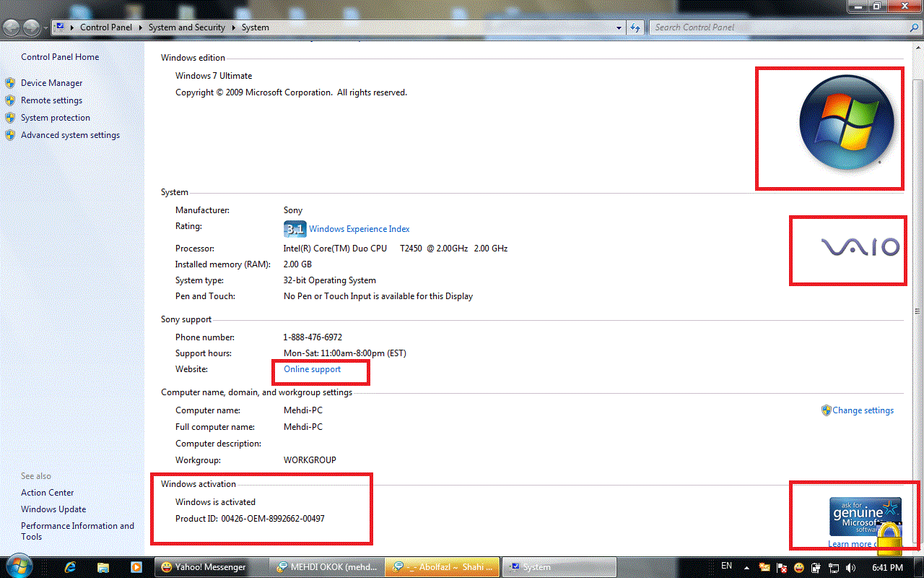924x578 pixels.
Task: Click the Back navigation arrow button
Action: 12,27
